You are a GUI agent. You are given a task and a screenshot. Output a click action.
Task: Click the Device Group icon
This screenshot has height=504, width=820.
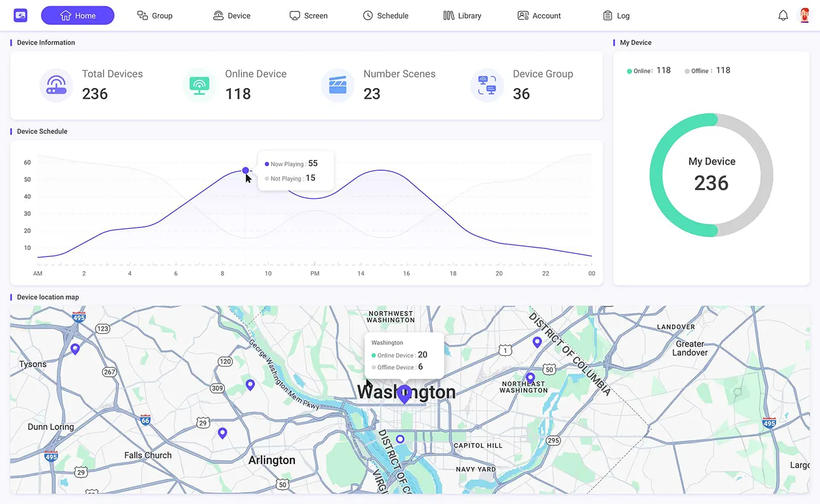[487, 85]
